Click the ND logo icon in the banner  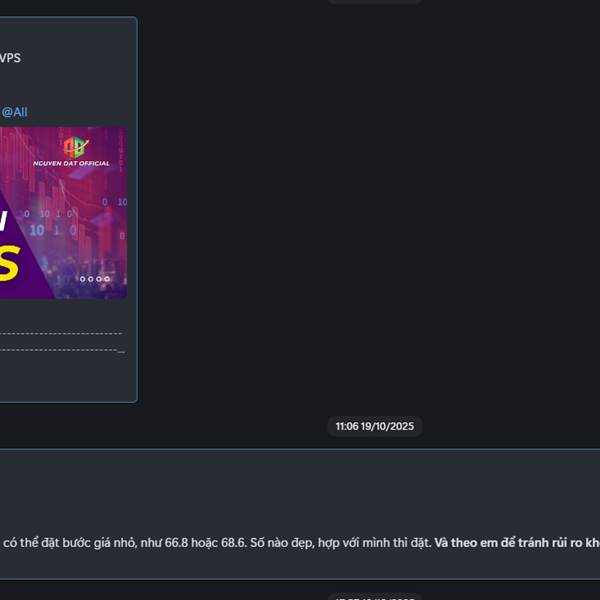point(76,147)
